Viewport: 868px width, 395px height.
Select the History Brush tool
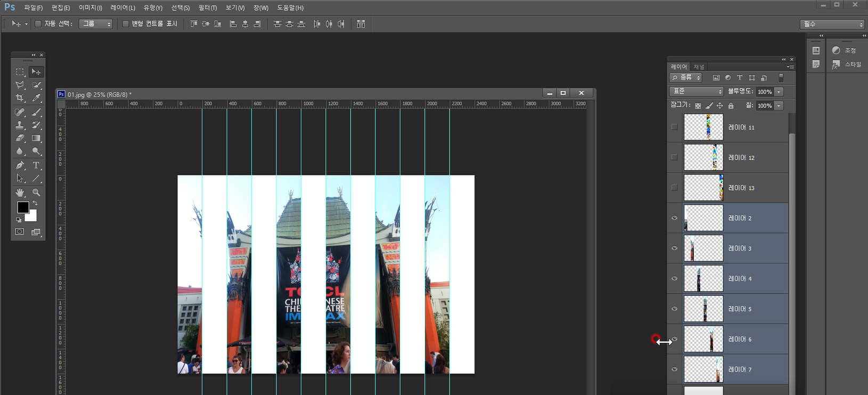[36, 125]
